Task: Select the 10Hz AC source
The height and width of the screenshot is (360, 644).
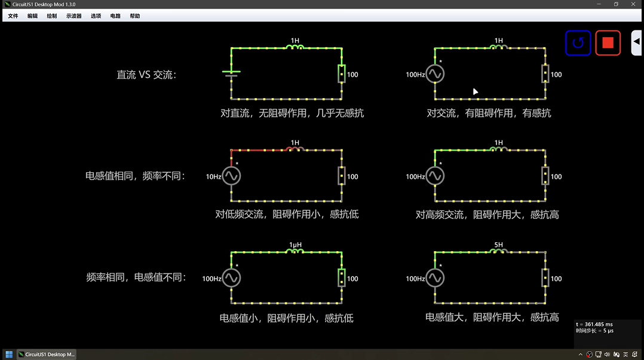Action: click(x=231, y=176)
